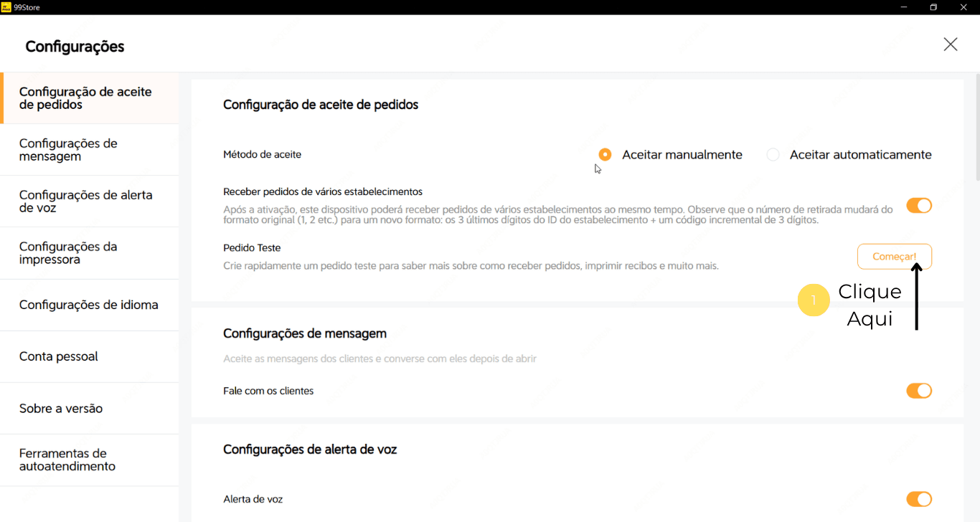Toggle the Fale com os clientes switch
The width and height of the screenshot is (980, 522).
[918, 391]
